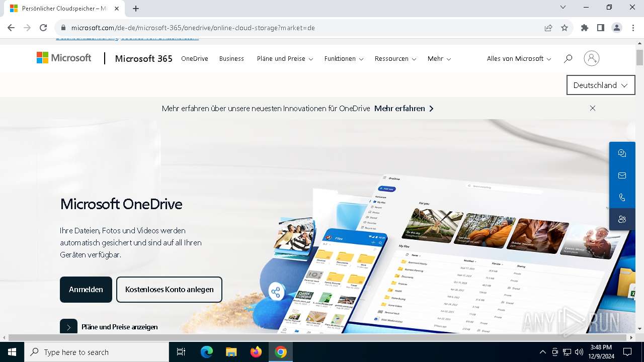Image resolution: width=644 pixels, height=362 pixels.
Task: Click the community people icon on side panel
Action: pos(622,219)
